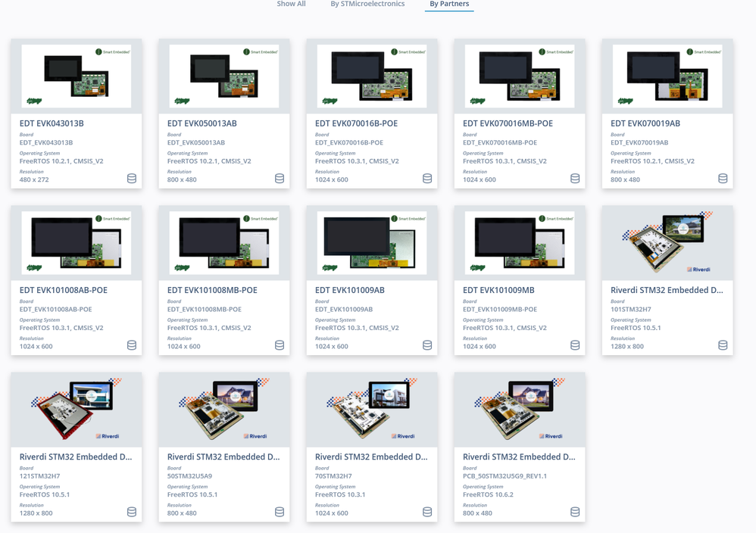Image resolution: width=756 pixels, height=533 pixels.
Task: Click database icon on EDT EVK101009MB card
Action: tap(575, 345)
